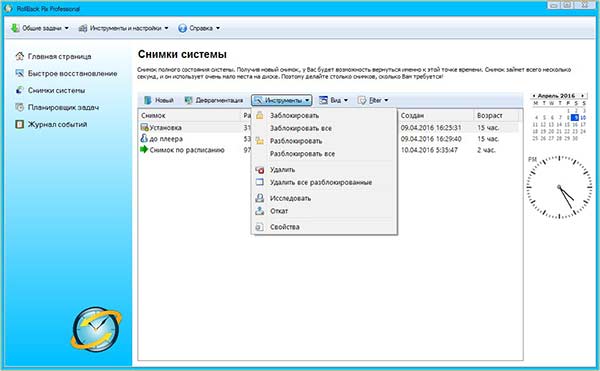Screen dimensions: 600x371
Task: Go to next month in calendar
Action: (x=582, y=95)
